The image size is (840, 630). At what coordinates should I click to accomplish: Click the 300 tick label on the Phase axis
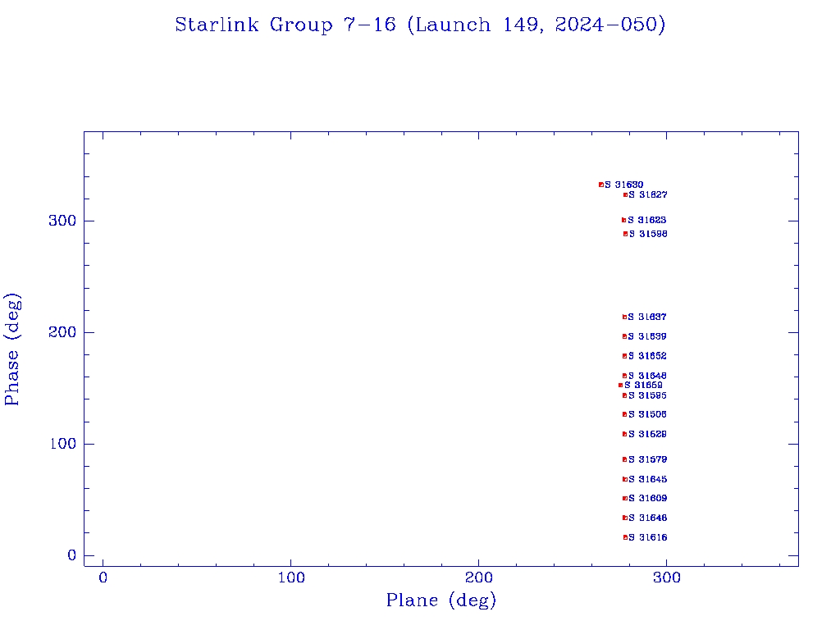pos(64,221)
